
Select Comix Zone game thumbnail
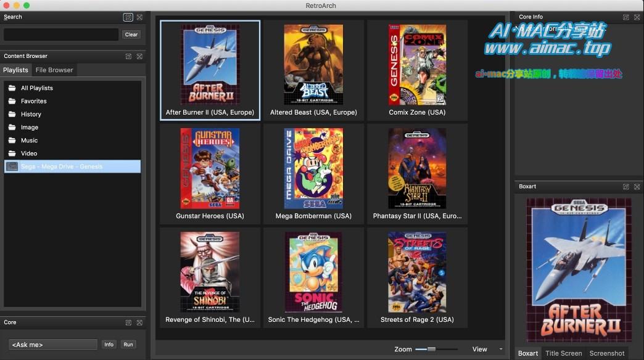(417, 70)
